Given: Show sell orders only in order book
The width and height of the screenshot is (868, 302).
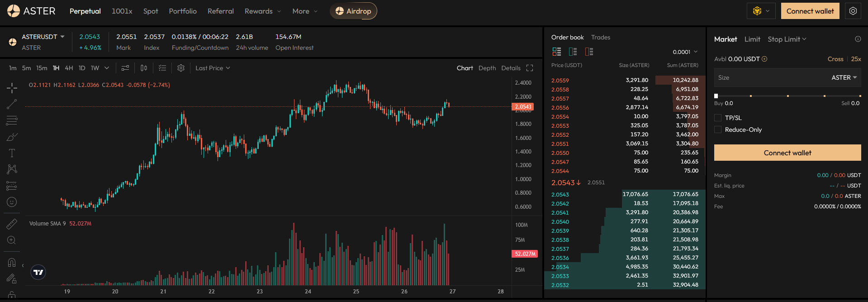Looking at the screenshot, I should pyautogui.click(x=589, y=52).
